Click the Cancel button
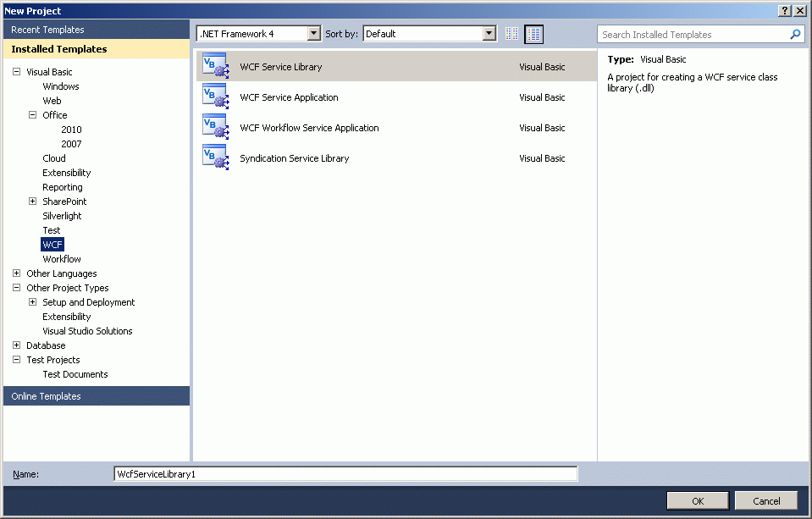 click(766, 501)
